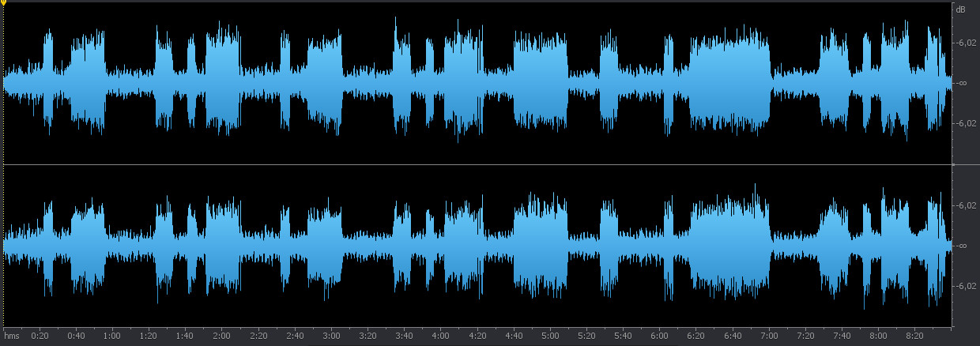980x346 pixels.
Task: Click the 8:20 time ruler label
Action: point(914,335)
